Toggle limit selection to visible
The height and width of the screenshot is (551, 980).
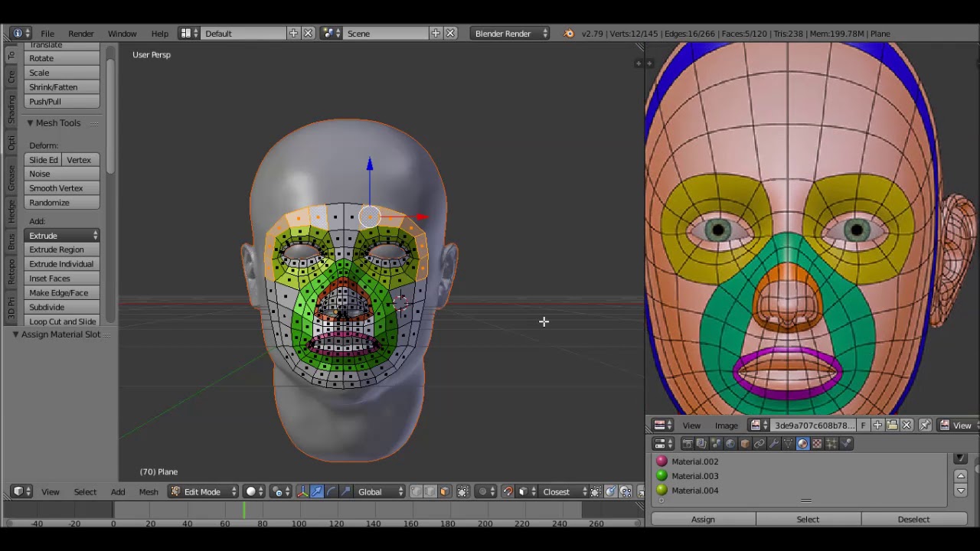tap(463, 492)
